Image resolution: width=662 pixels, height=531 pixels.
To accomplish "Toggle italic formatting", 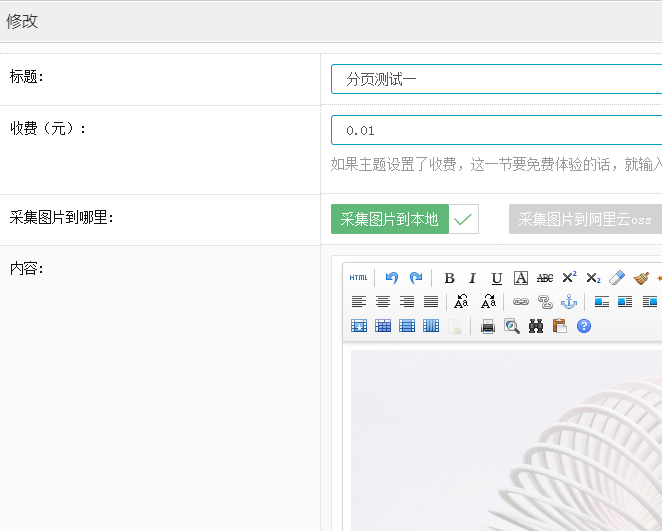I will pyautogui.click(x=473, y=278).
